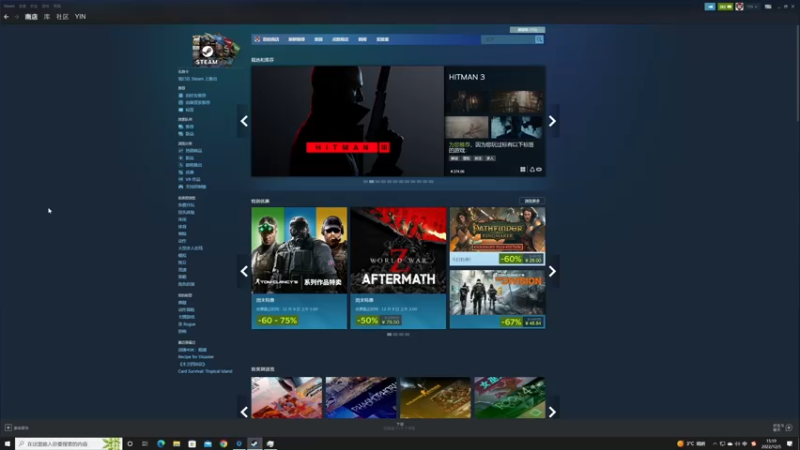Open the 库 (Library) tab
This screenshot has height=450, width=800.
pos(47,17)
